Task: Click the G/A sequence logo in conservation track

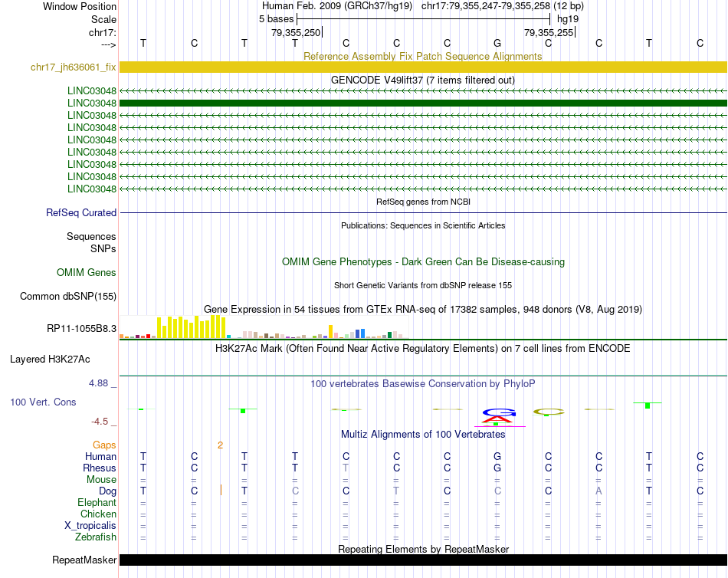Action: tap(499, 417)
